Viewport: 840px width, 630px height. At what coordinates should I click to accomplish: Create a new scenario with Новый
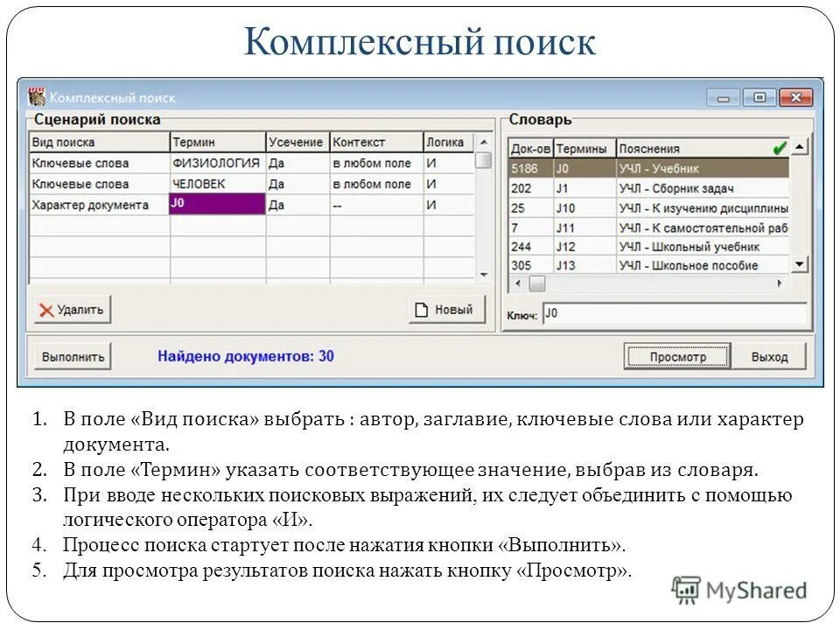tap(447, 310)
